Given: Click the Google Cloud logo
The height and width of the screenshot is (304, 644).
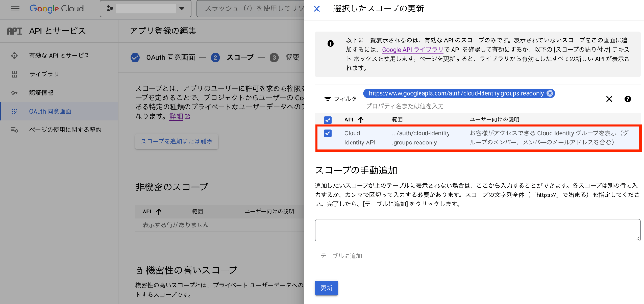Looking at the screenshot, I should [57, 9].
